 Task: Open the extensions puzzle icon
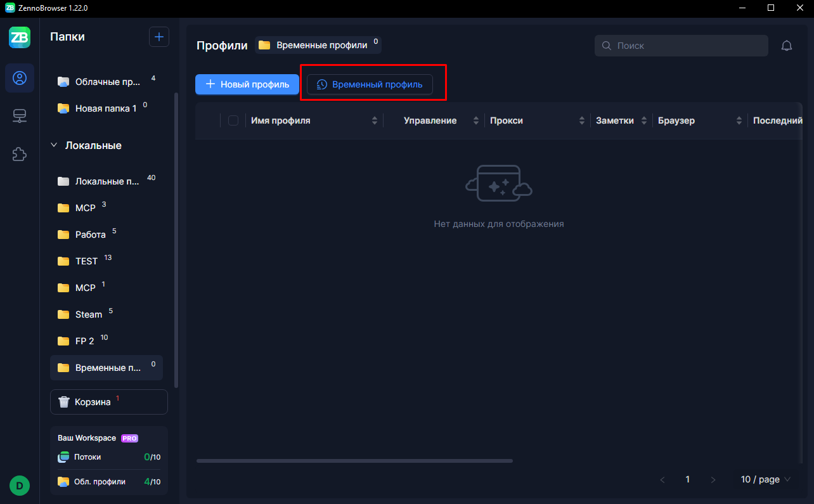[x=20, y=154]
